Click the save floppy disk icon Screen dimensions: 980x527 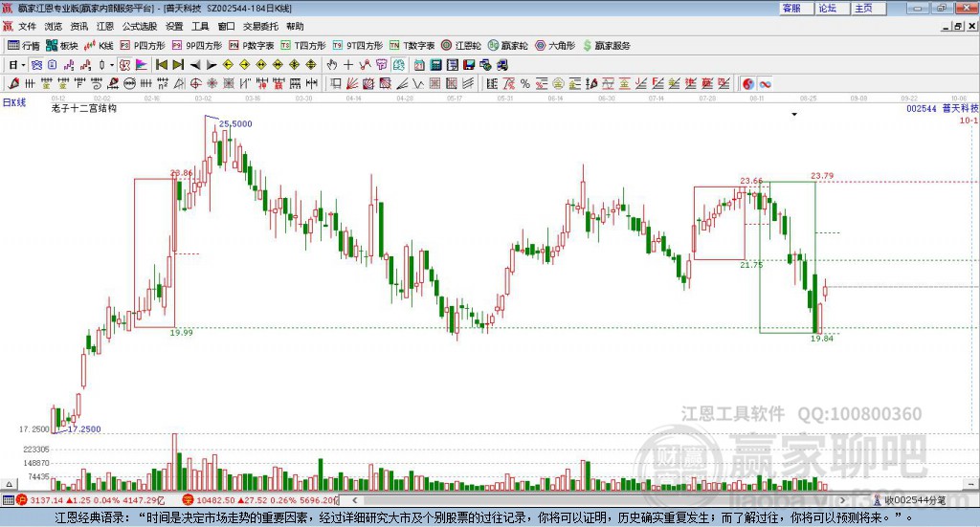coord(469,65)
